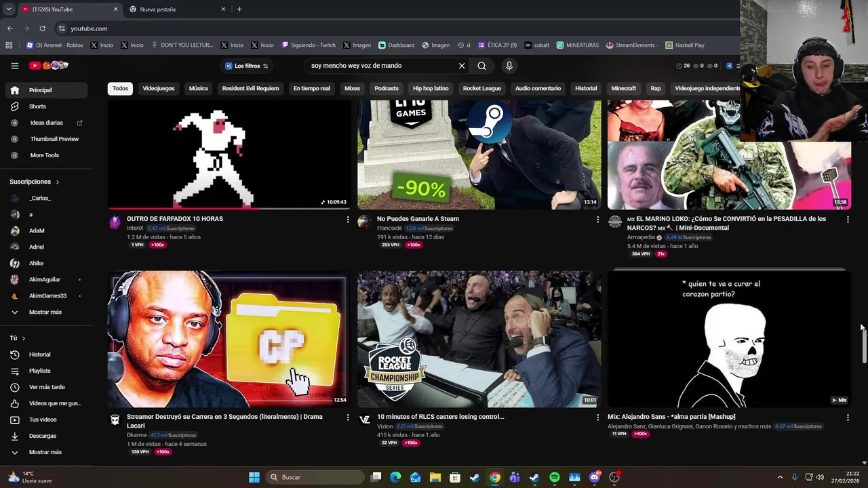
Task: Open the Haxball Play bookmark
Action: (685, 45)
